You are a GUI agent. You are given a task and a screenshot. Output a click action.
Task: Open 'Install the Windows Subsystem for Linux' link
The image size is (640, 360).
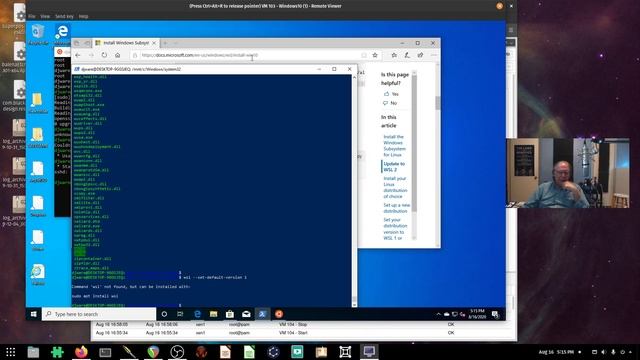coord(394,146)
